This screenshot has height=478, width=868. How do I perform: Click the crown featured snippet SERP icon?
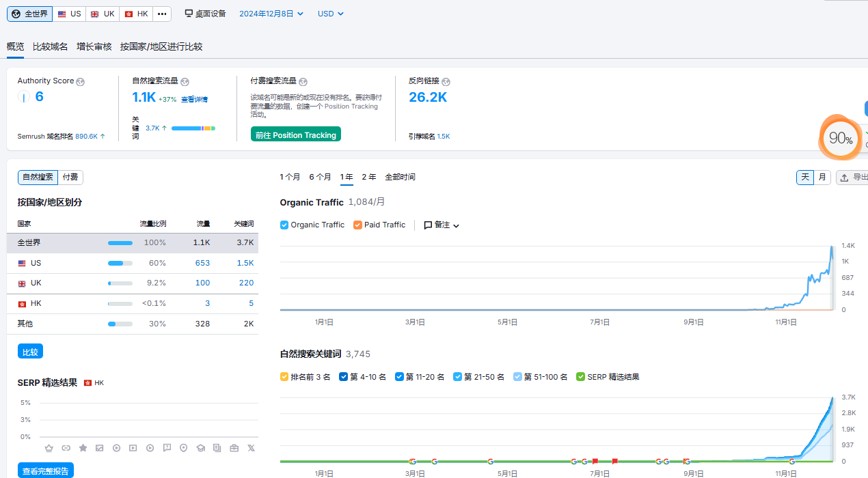[49, 448]
